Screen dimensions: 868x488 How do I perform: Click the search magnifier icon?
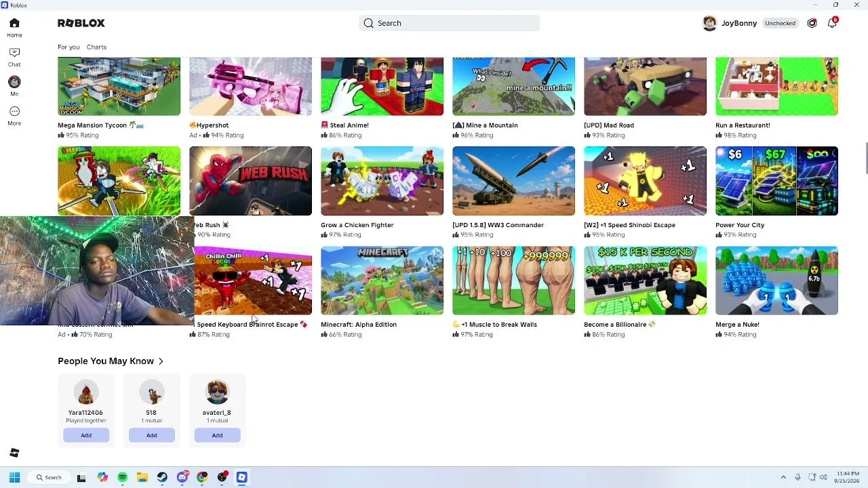pos(368,23)
